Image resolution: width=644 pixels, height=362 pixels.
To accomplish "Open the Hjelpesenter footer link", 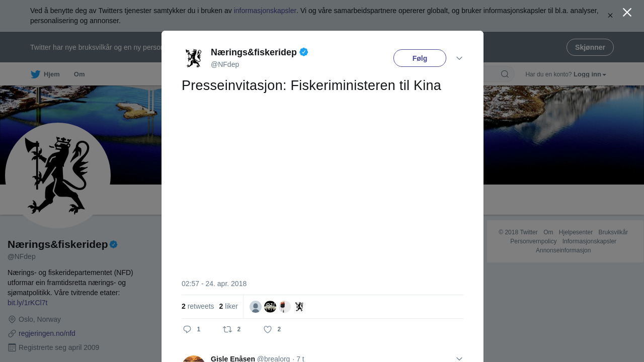I will pos(576,232).
